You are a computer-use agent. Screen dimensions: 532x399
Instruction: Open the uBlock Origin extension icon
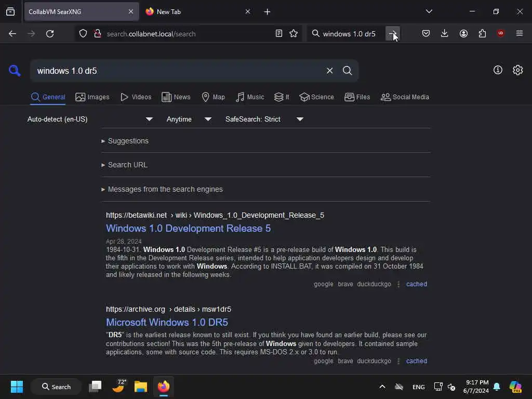pyautogui.click(x=500, y=33)
